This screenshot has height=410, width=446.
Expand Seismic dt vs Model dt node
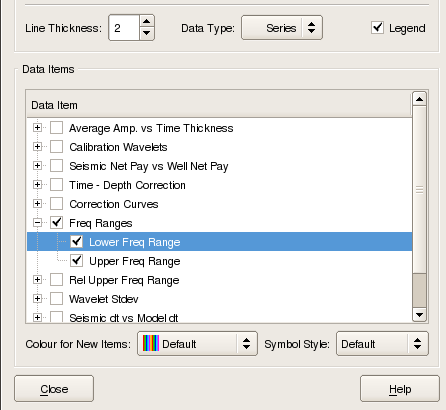click(x=37, y=318)
